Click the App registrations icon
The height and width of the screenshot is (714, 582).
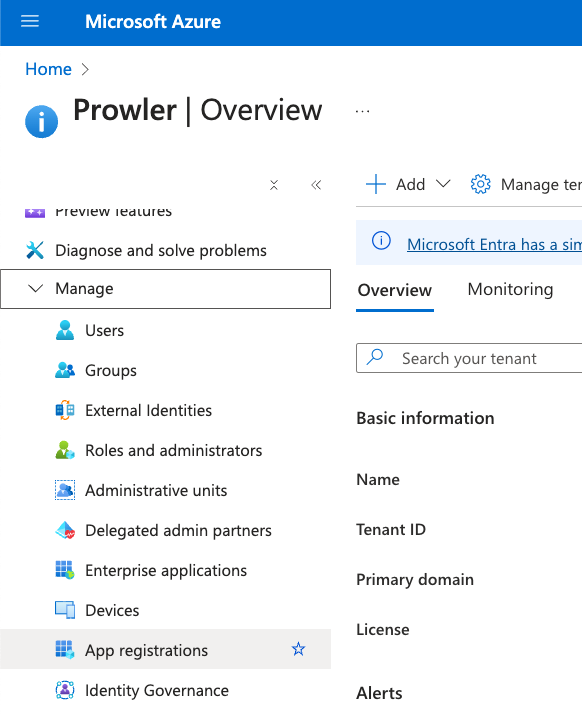coord(65,650)
